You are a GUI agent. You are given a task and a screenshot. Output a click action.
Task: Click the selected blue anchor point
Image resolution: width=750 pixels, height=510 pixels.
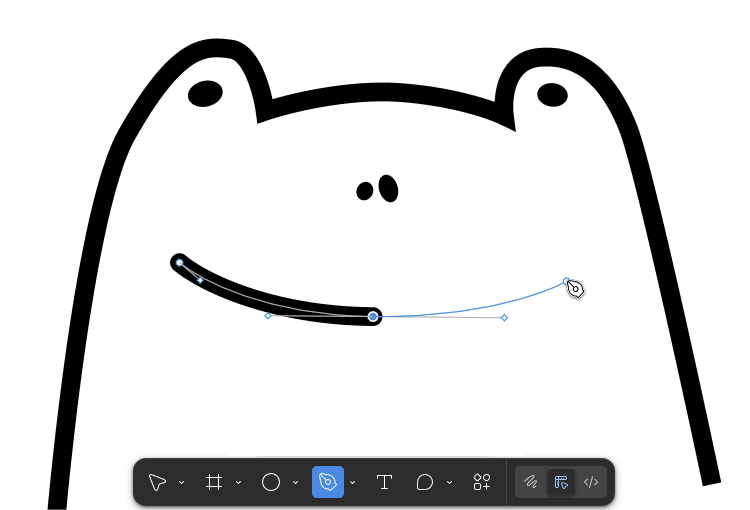pyautogui.click(x=373, y=316)
